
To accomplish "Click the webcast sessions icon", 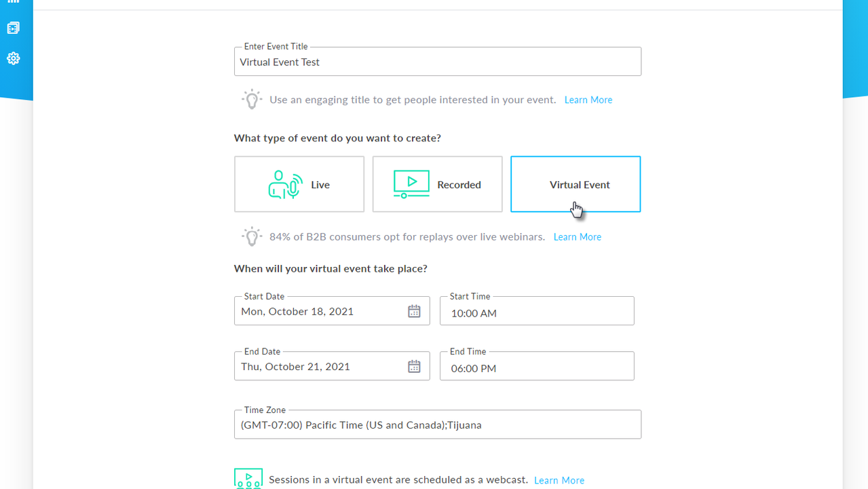I will (248, 478).
